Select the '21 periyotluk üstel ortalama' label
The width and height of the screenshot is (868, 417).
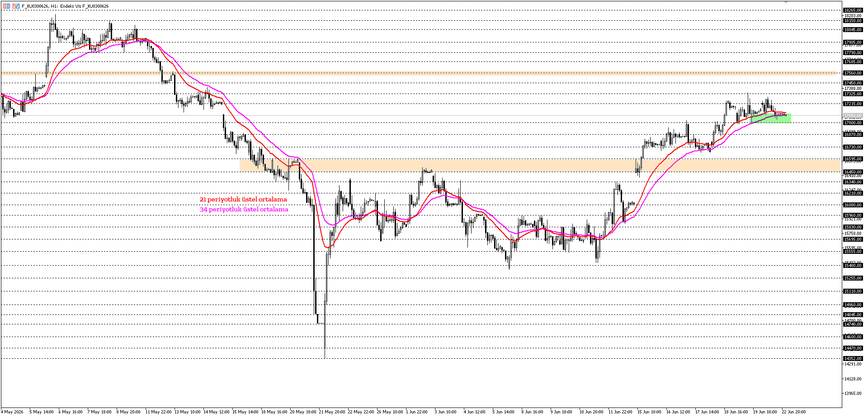coord(243,199)
